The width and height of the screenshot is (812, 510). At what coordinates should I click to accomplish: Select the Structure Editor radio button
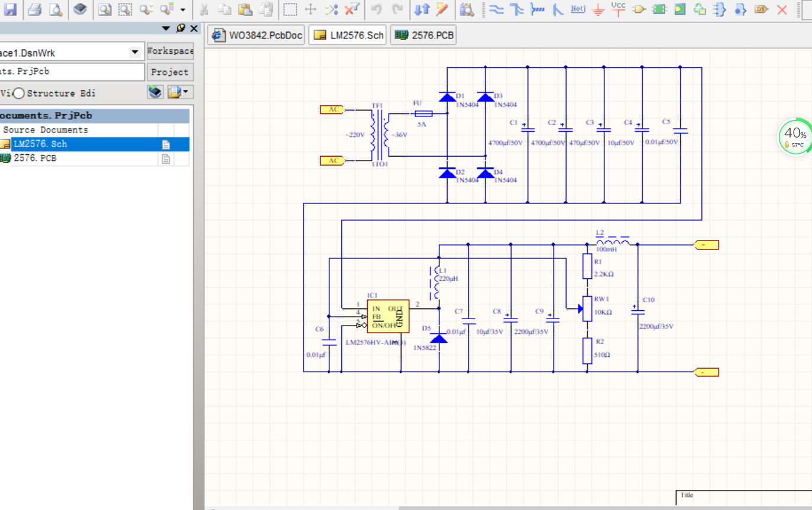pos(20,93)
